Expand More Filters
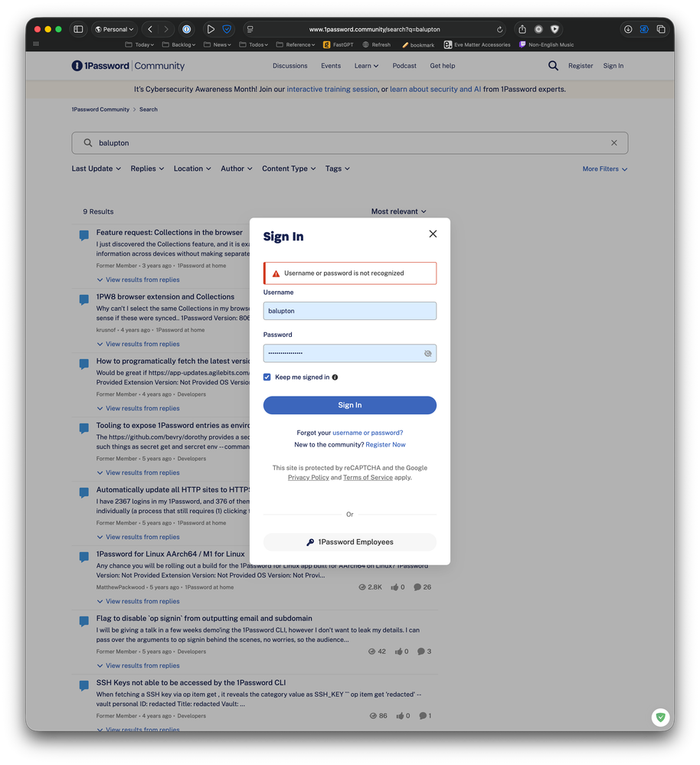 tap(604, 168)
